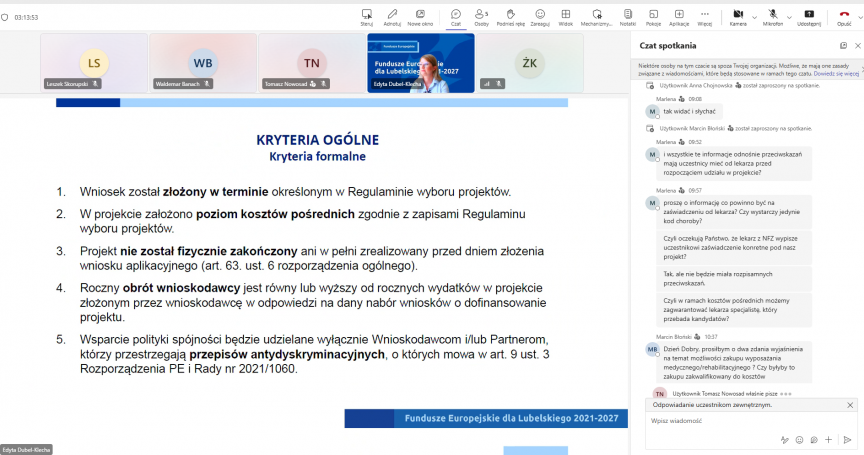The width and height of the screenshot is (864, 455).
Task: Open the Pokoje breakout rooms
Action: point(653,17)
